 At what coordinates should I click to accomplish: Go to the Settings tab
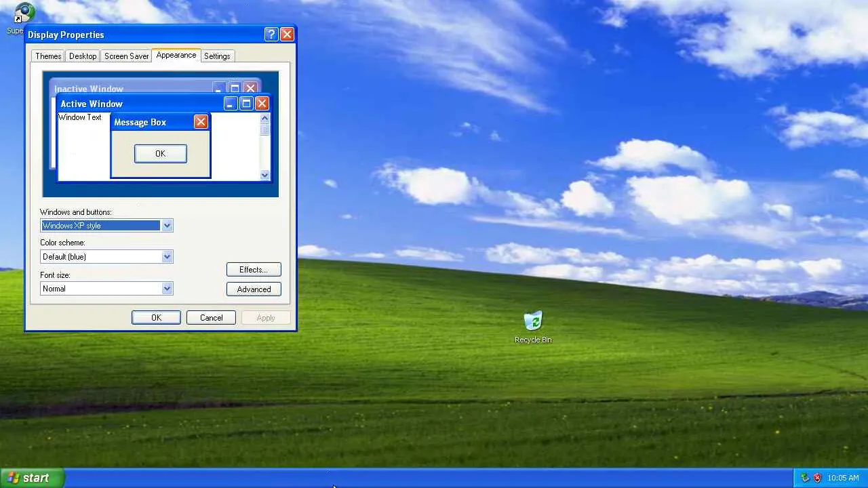click(217, 56)
